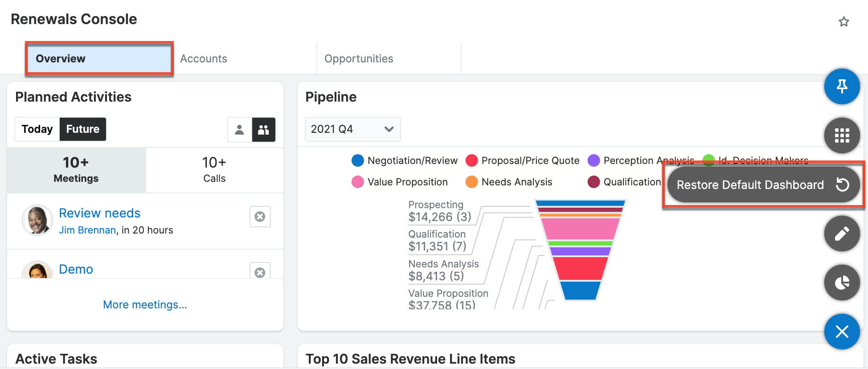Click the pencil edit floating button
Viewport: 868px width, 369px height.
[x=842, y=234]
